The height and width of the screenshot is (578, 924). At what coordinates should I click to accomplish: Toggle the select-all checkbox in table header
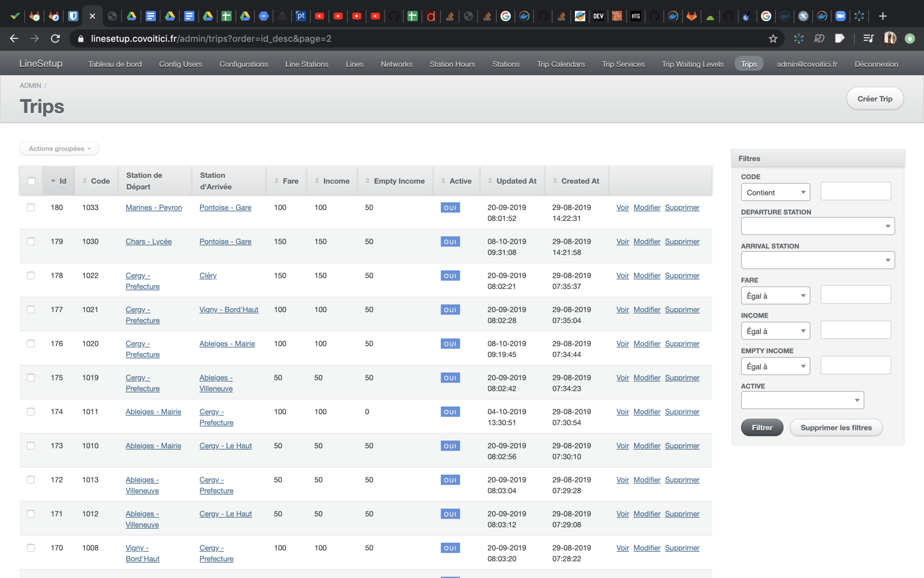(x=31, y=181)
